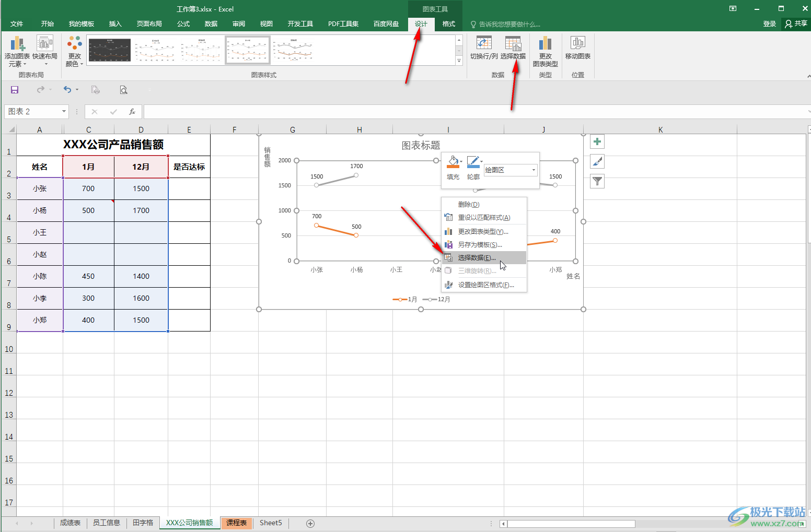
Task: Open the 页面布局 tab
Action: click(x=149, y=24)
